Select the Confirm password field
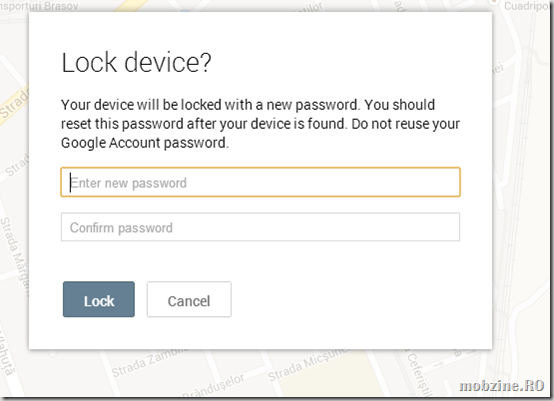Screen dimensions: 554x401 click(x=260, y=227)
